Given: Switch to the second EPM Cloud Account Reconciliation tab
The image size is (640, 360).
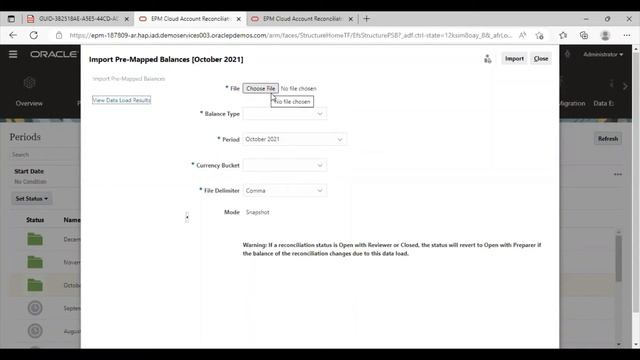Looking at the screenshot, I should tap(302, 19).
